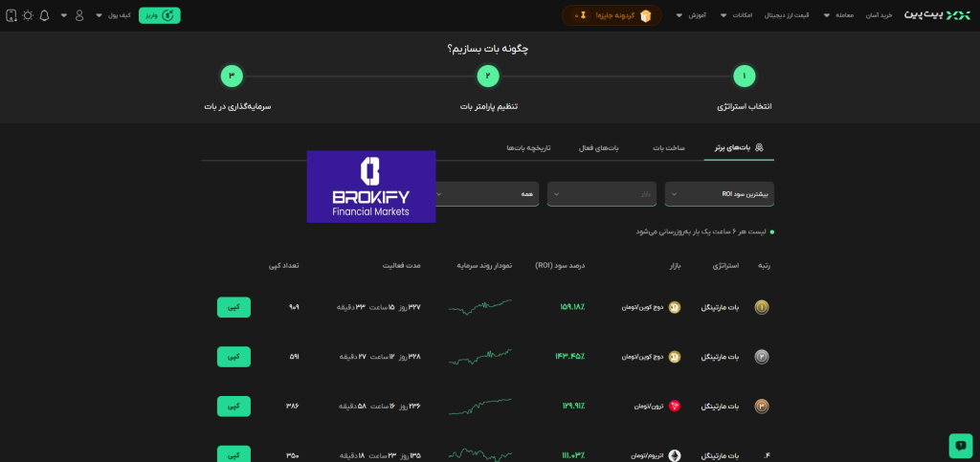This screenshot has height=462, width=980.
Task: Expand the arrow next to the profile icon
Action: pos(64,15)
